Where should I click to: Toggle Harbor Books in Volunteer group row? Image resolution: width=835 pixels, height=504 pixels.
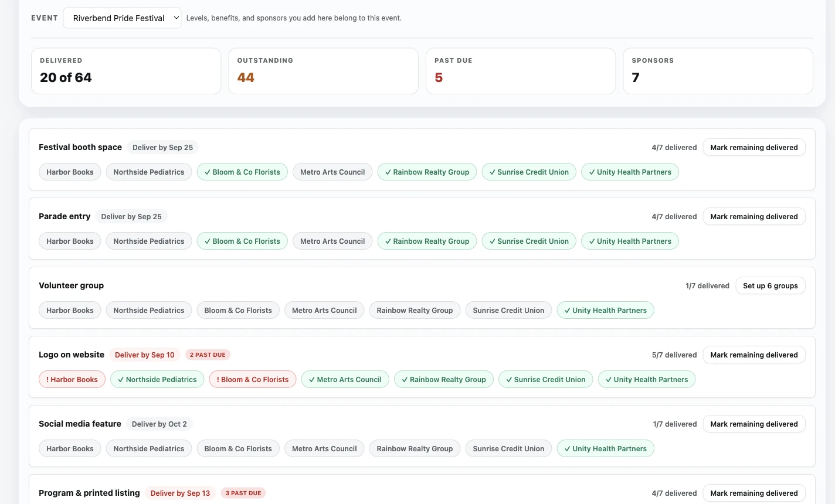tap(70, 311)
